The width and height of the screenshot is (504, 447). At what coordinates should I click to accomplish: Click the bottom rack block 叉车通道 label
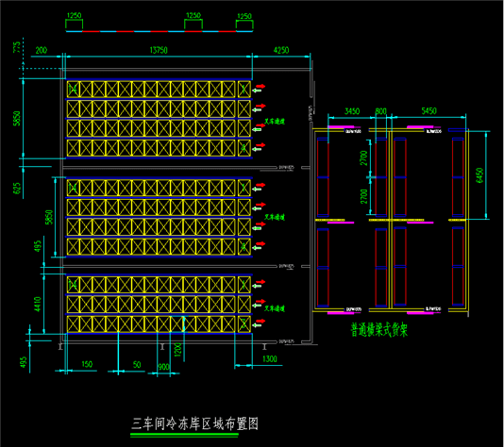[x=275, y=308]
